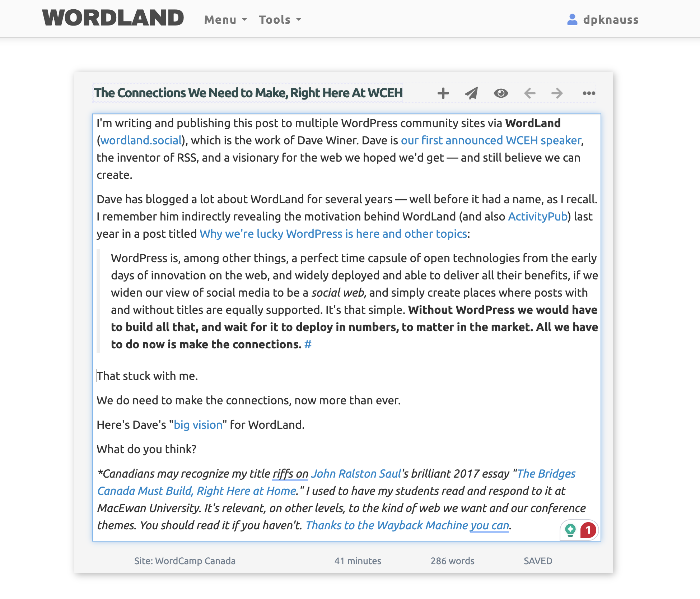
Task: Click the 'What do you think?' paragraph
Action: click(146, 449)
